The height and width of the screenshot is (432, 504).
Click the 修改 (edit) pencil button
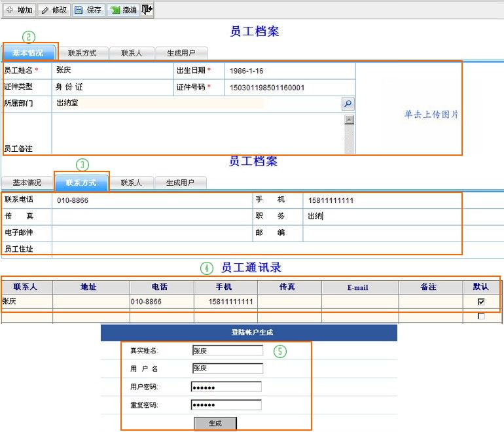point(54,10)
